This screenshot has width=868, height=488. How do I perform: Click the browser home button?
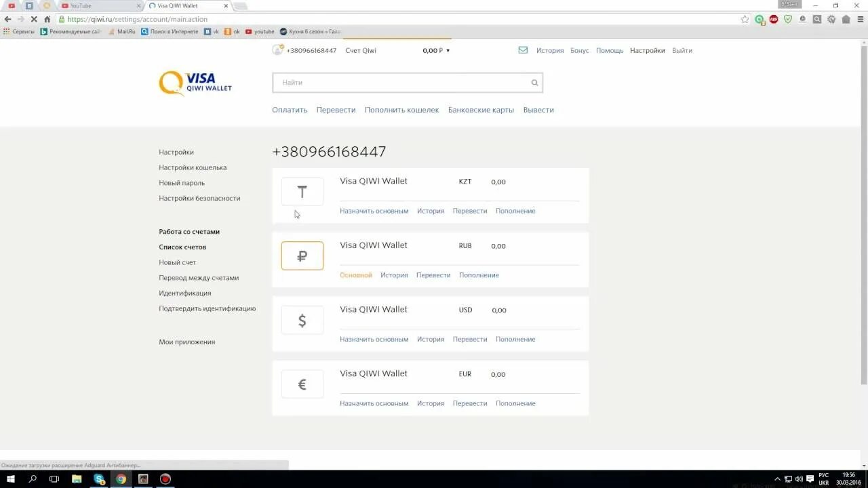(x=47, y=19)
